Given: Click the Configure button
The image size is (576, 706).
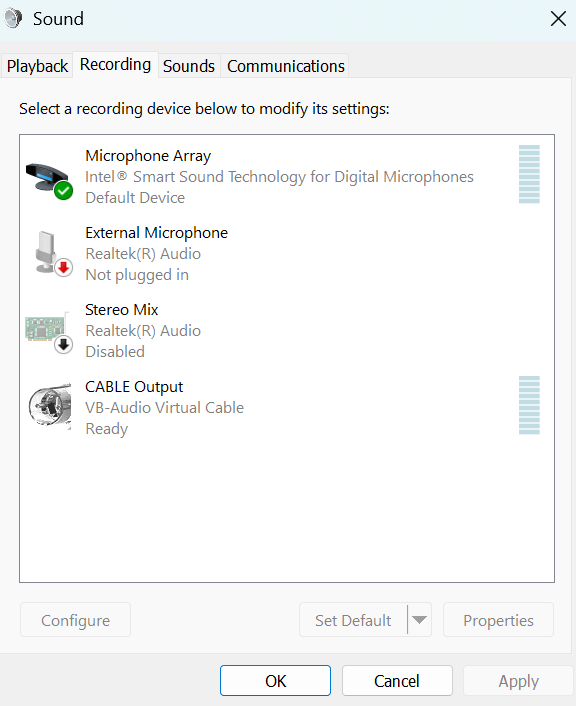Looking at the screenshot, I should click(x=75, y=620).
